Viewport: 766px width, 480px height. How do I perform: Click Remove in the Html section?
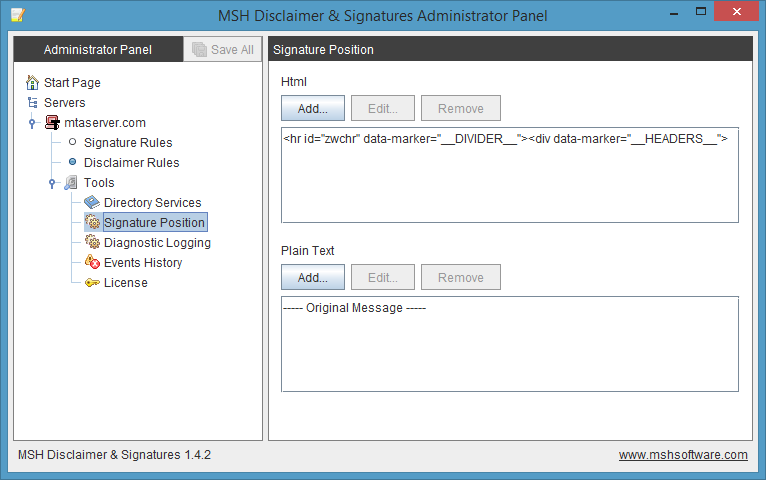click(460, 109)
